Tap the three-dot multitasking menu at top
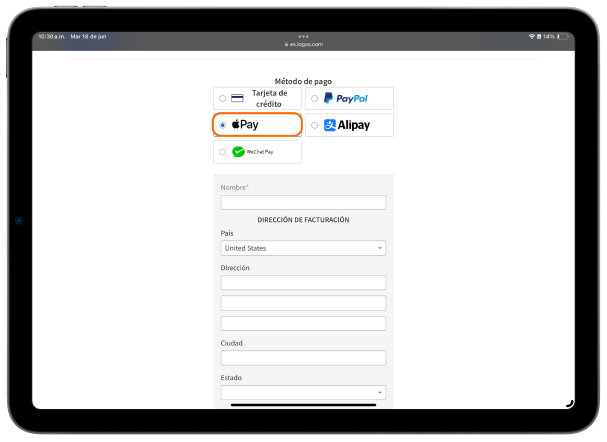 point(304,36)
